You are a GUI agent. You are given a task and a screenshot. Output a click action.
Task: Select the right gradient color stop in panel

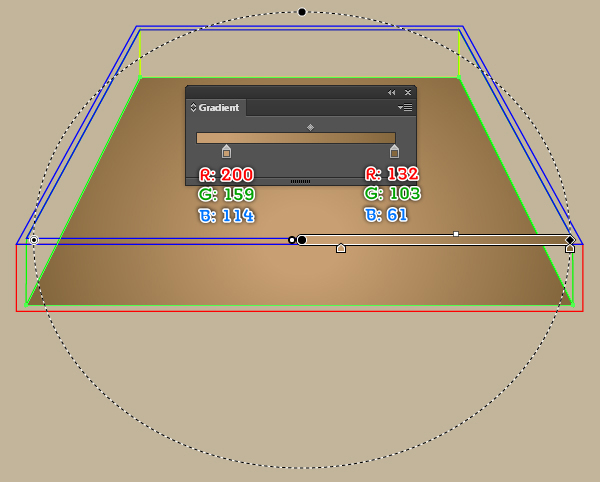point(394,151)
